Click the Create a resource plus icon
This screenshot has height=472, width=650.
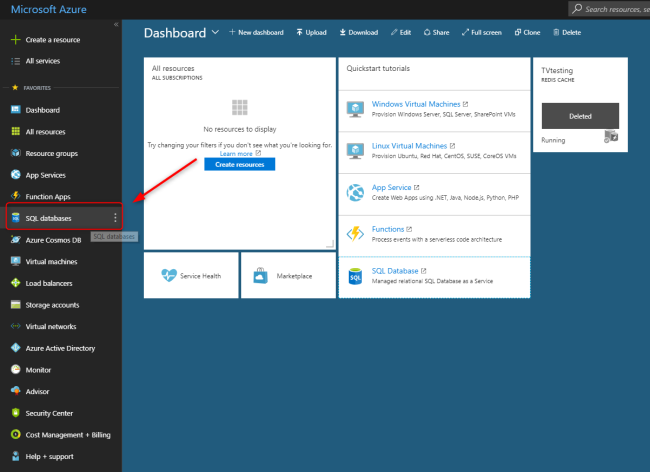pos(15,40)
